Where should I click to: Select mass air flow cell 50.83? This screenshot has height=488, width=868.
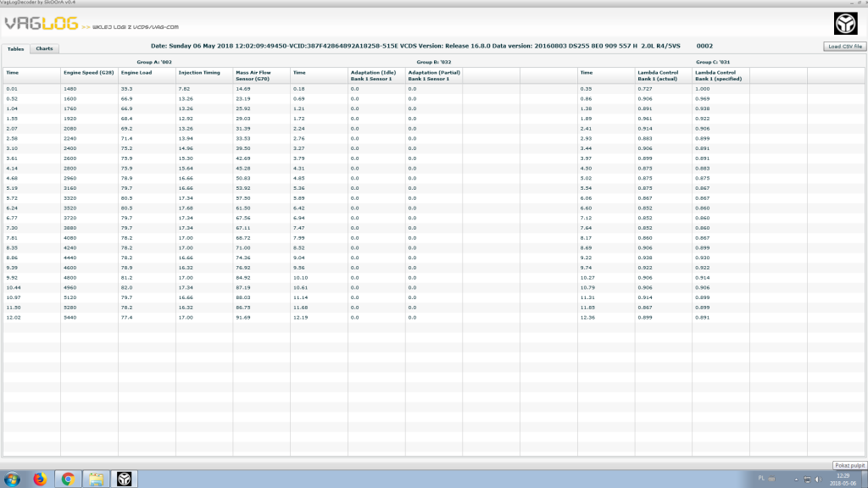click(243, 178)
